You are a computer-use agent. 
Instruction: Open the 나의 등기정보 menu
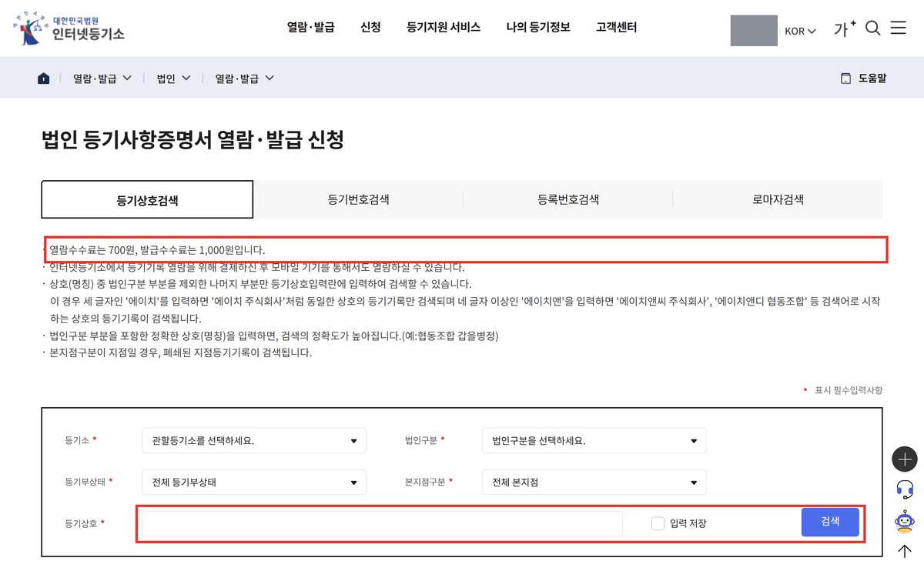point(538,27)
